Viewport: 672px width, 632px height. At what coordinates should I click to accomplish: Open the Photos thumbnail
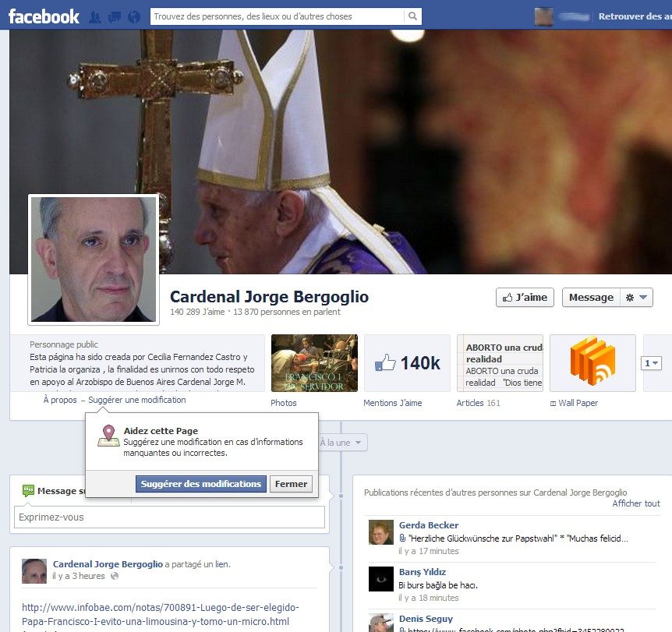(x=314, y=363)
